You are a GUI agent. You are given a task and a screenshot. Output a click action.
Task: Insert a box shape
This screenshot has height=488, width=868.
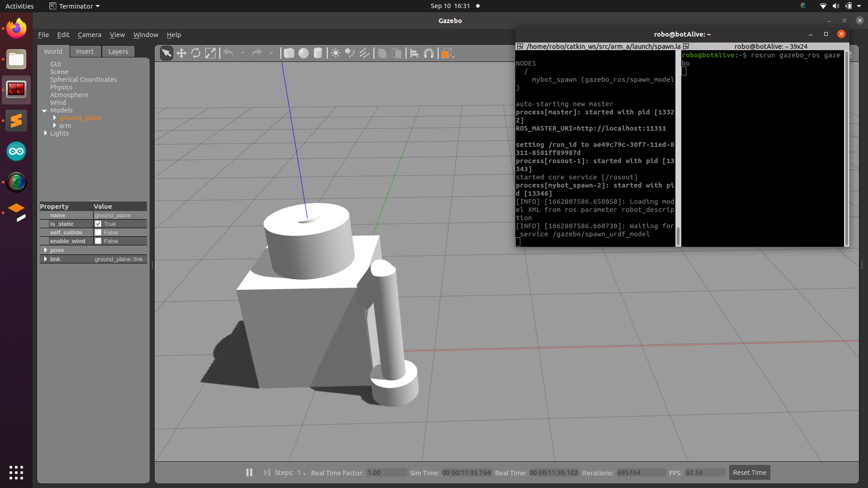point(289,53)
